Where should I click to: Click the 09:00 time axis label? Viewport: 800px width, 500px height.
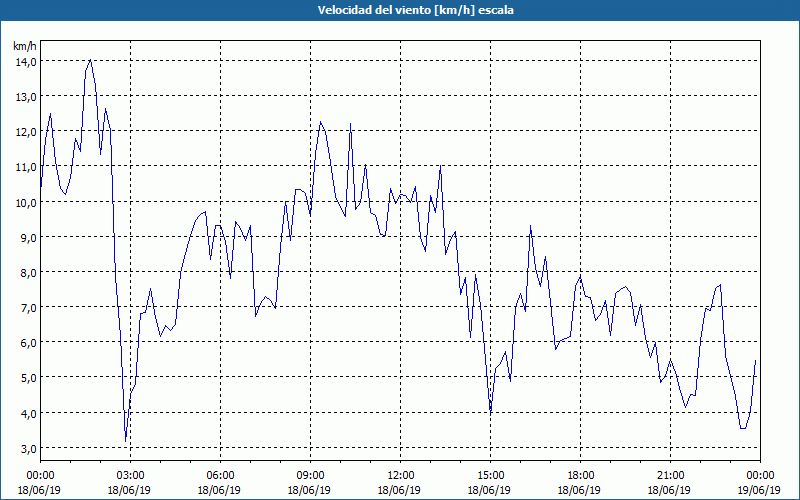point(310,476)
